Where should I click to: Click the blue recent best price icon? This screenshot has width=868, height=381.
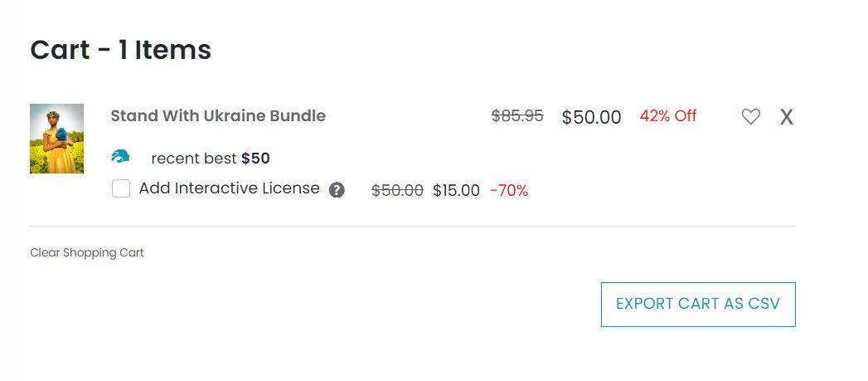click(120, 157)
